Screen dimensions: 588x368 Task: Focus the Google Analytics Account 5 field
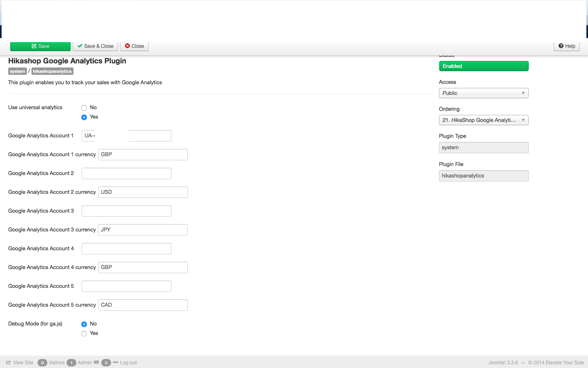tap(127, 286)
